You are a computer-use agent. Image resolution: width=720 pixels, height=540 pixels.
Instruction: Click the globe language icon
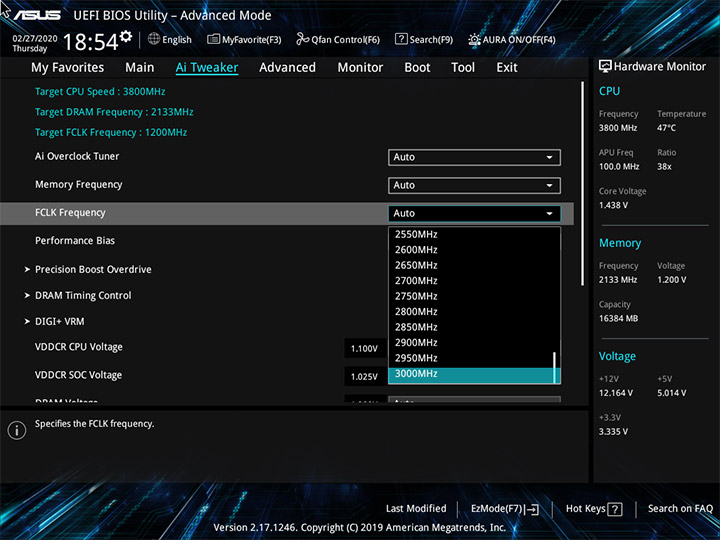154,39
